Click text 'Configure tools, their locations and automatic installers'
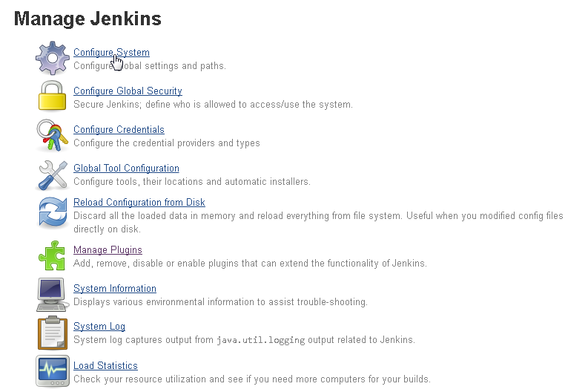 coord(191,182)
